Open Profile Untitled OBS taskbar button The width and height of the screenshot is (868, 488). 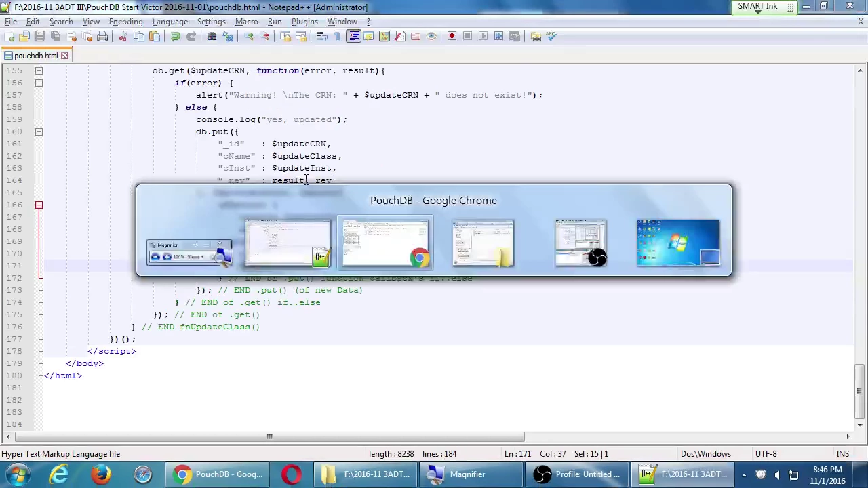coord(578,474)
